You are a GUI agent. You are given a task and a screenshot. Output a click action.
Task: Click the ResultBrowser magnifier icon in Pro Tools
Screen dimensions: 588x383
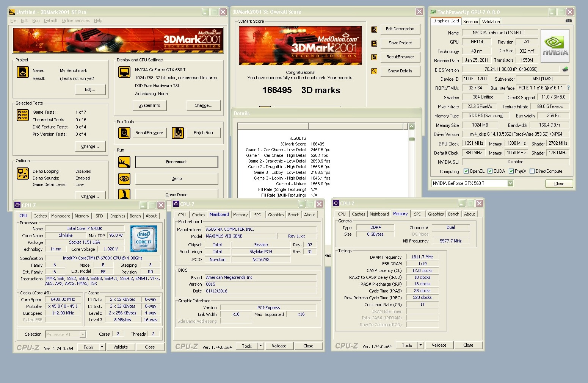pyautogui.click(x=124, y=133)
